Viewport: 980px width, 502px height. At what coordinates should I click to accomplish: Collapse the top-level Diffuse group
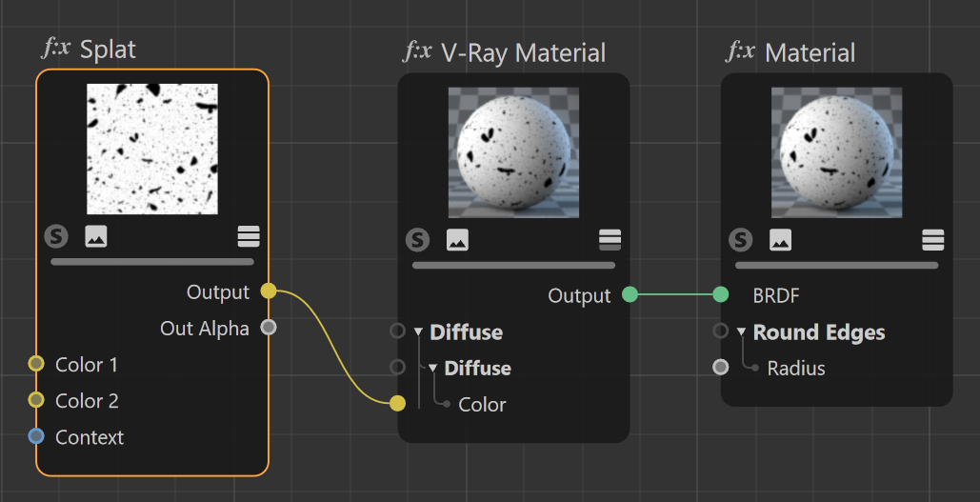tap(418, 331)
